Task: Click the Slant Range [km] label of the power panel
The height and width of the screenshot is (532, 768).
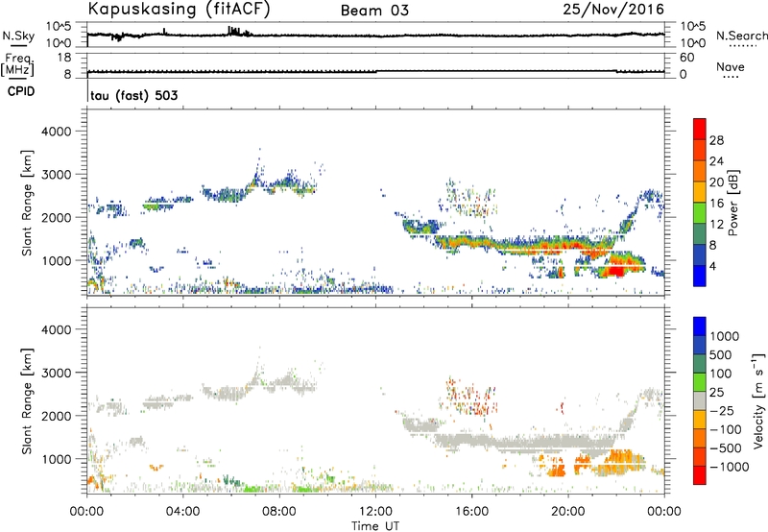Action: pyautogui.click(x=27, y=203)
